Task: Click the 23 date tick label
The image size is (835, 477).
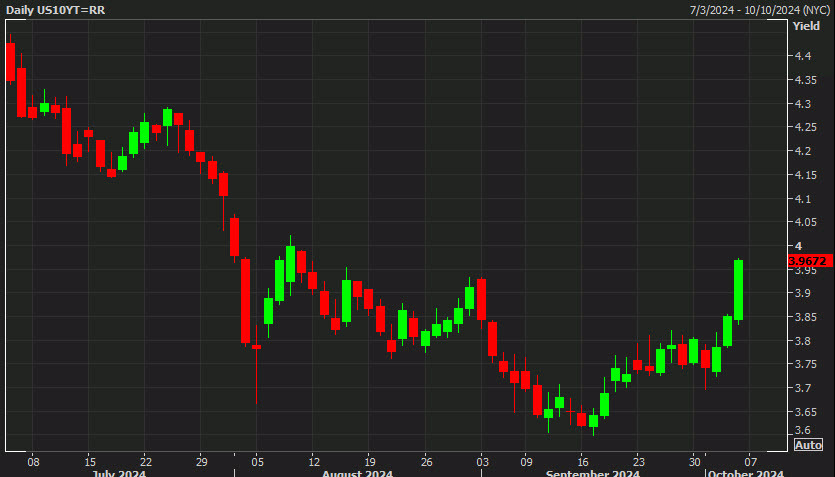Action: tap(638, 462)
